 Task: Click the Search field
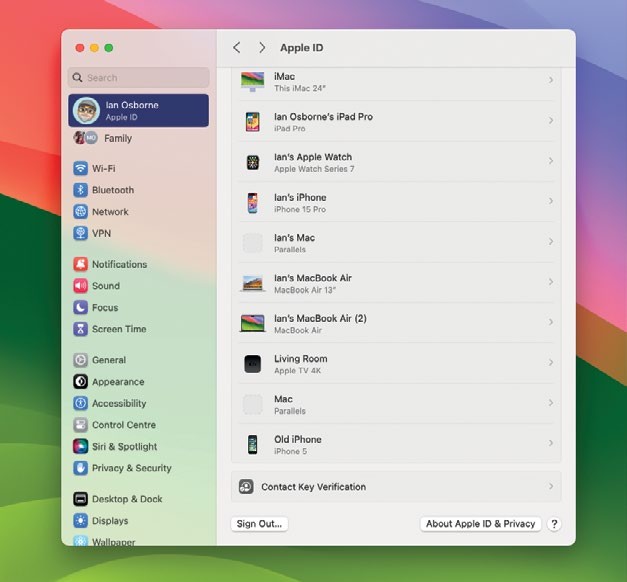point(138,78)
